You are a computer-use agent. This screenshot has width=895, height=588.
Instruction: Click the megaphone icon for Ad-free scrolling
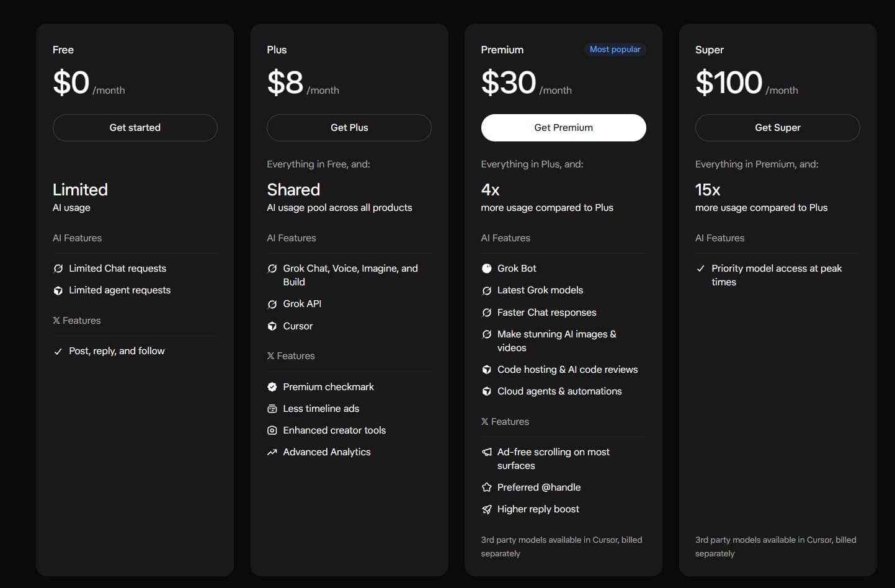[x=487, y=452]
